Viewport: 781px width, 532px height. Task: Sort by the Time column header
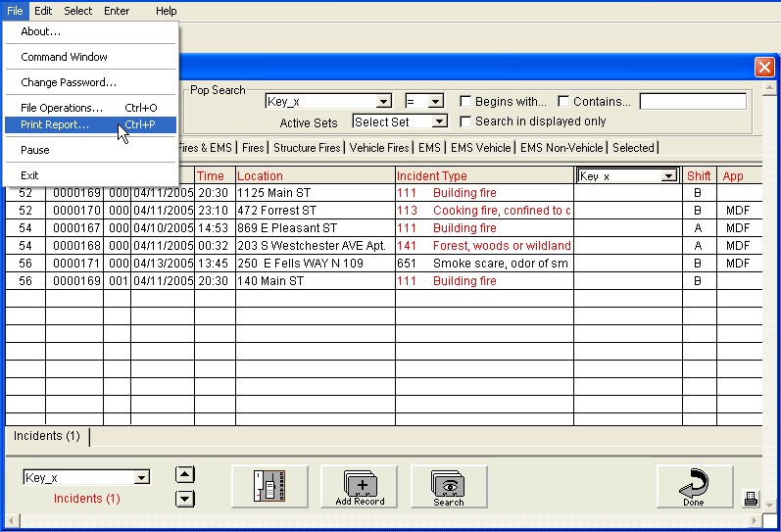click(215, 175)
